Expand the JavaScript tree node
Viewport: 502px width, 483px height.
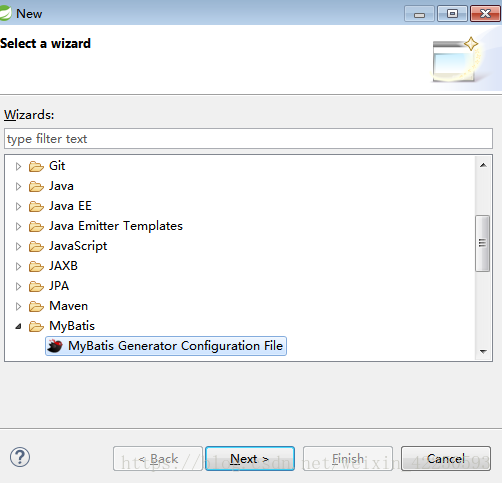[18, 246]
